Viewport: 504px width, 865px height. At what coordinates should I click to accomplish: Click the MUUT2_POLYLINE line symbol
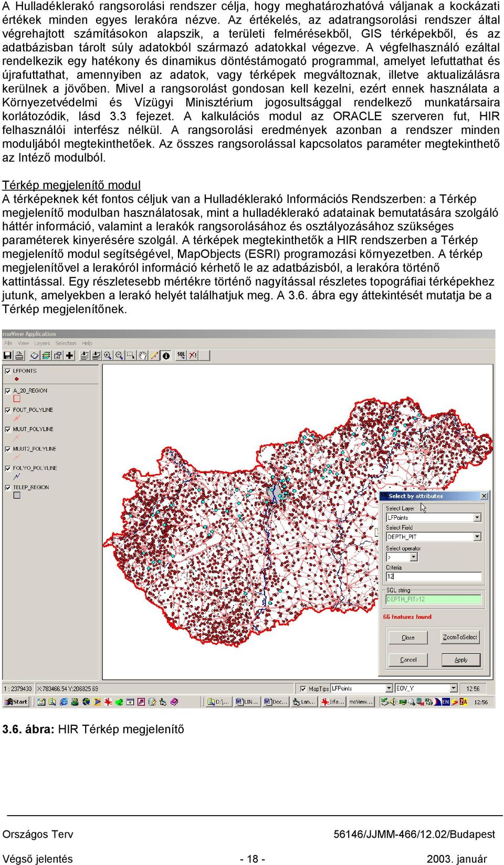pyautogui.click(x=17, y=457)
